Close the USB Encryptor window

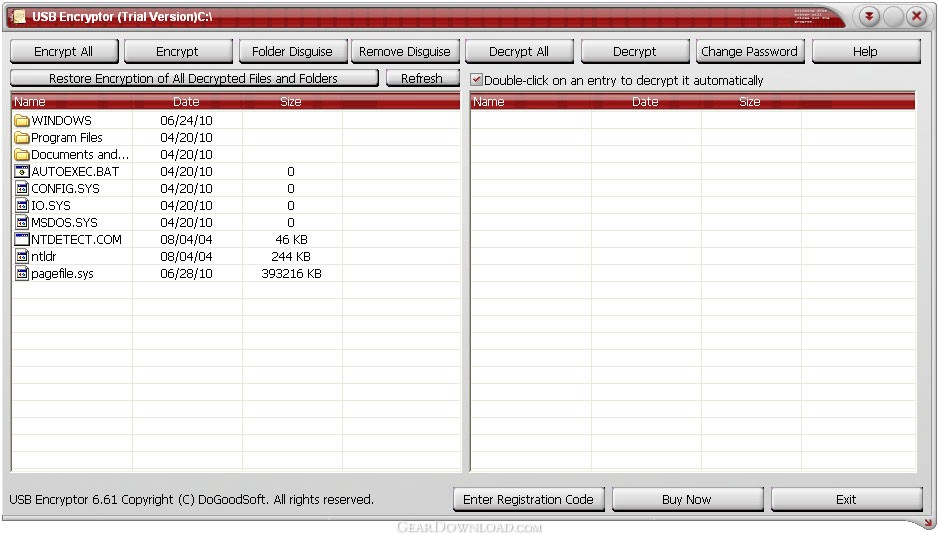(x=916, y=17)
